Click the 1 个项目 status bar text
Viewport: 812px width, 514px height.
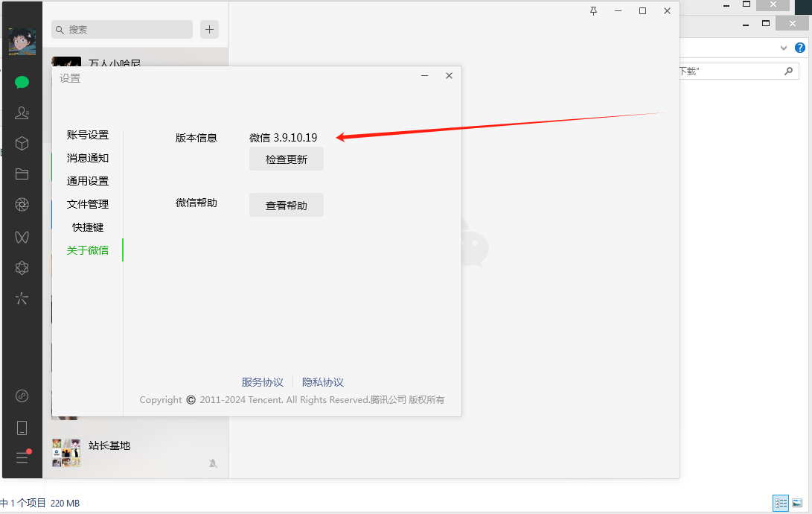click(x=28, y=503)
